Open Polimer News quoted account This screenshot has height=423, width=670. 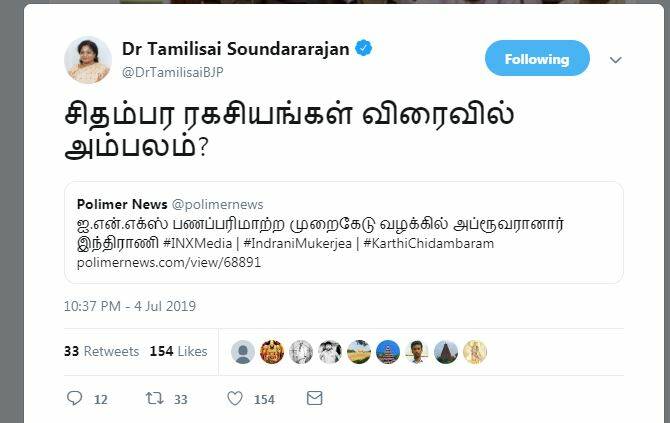click(x=122, y=204)
